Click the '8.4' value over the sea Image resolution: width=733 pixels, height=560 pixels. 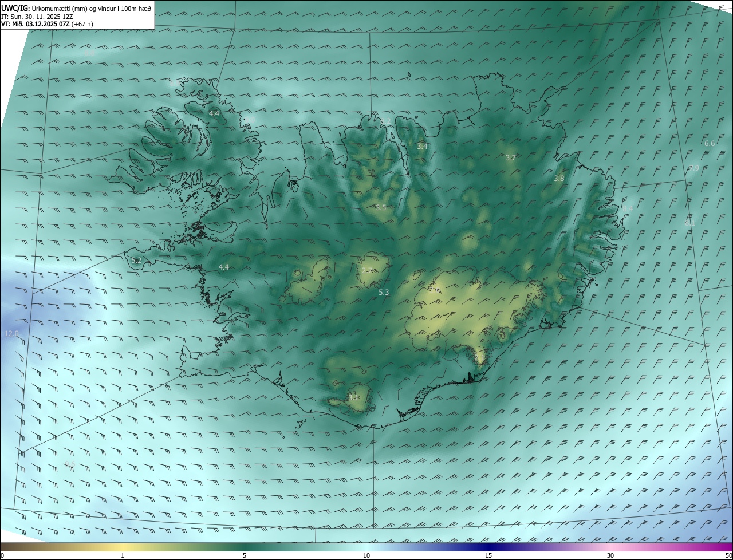tap(628, 209)
